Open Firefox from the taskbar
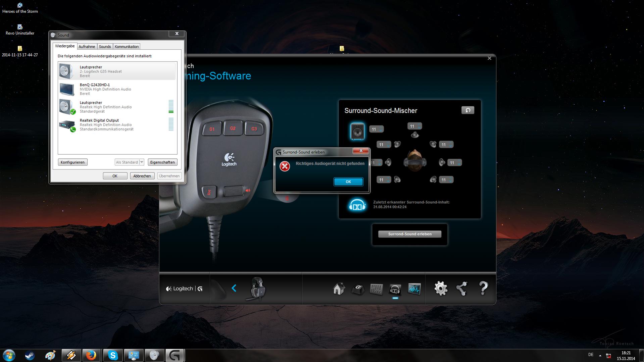The width and height of the screenshot is (644, 362). tap(91, 355)
